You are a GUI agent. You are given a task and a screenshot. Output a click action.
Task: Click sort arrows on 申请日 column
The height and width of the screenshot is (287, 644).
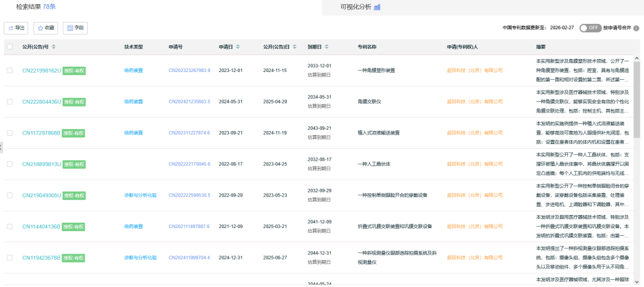tap(239, 47)
